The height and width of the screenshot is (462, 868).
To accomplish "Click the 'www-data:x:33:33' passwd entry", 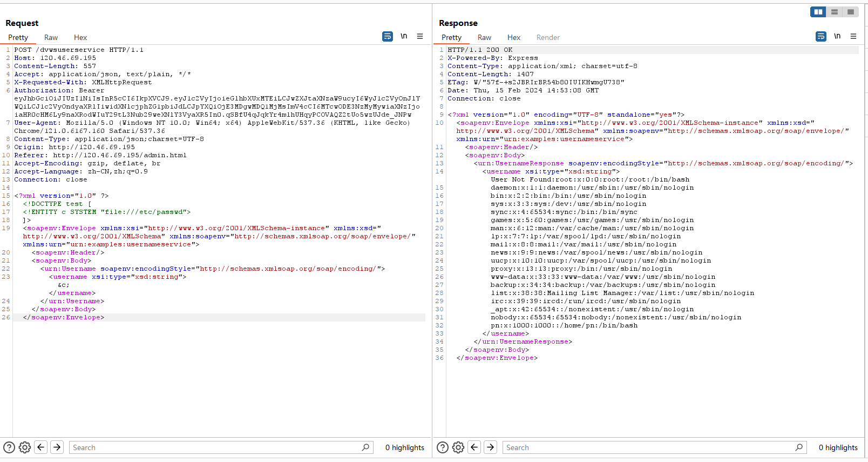I will point(603,277).
